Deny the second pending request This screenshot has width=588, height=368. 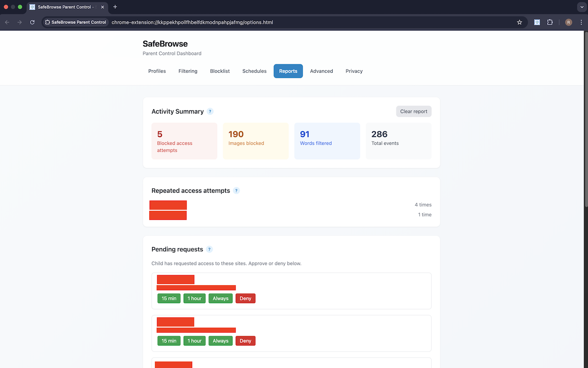point(245,341)
